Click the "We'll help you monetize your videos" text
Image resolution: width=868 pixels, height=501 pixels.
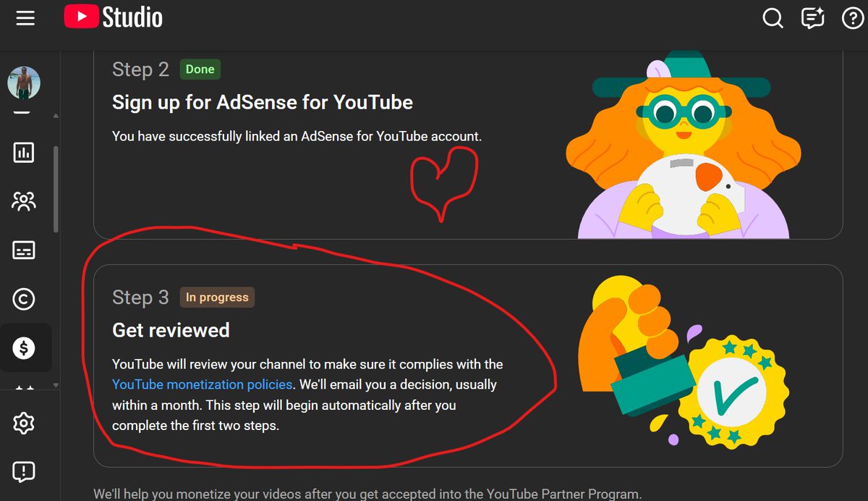tap(367, 494)
